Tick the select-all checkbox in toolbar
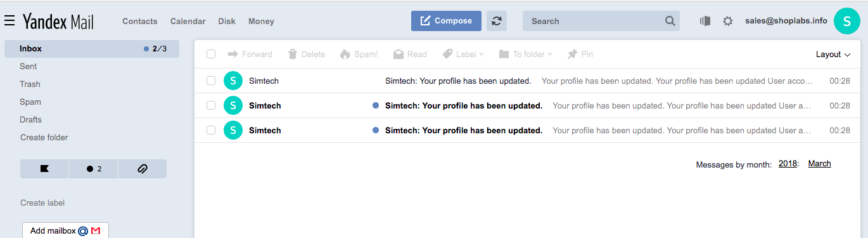The height and width of the screenshot is (238, 868). click(x=211, y=55)
